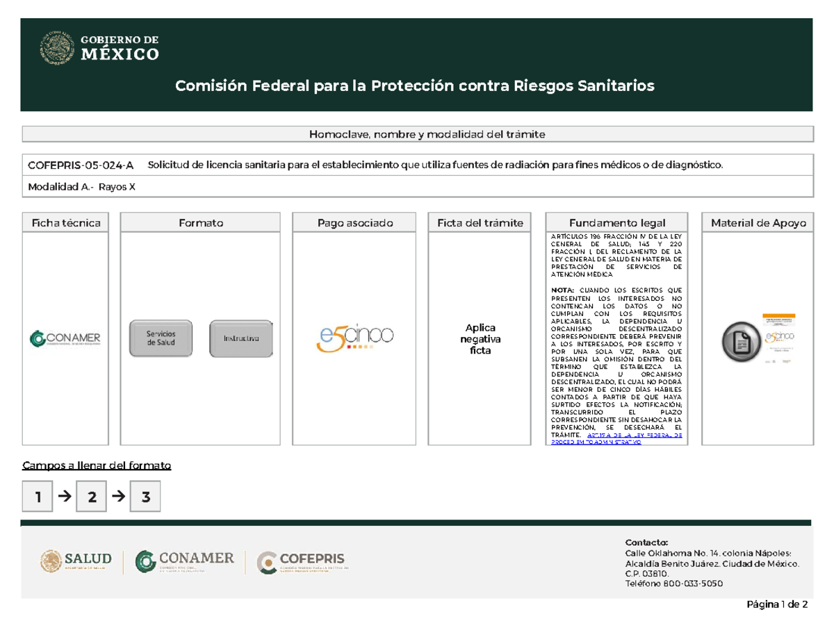Image resolution: width=834 pixels, height=644 pixels.
Task: Click the Servicios de Salud button
Action: 160,338
